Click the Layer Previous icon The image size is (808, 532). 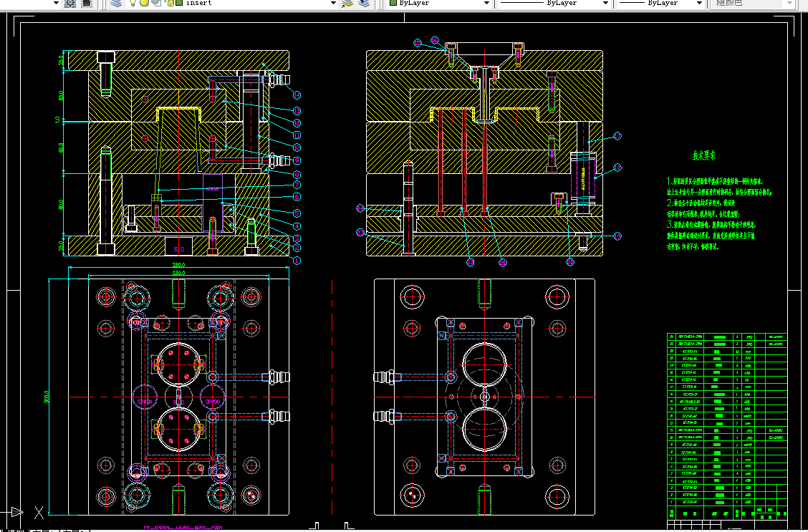[365, 3]
